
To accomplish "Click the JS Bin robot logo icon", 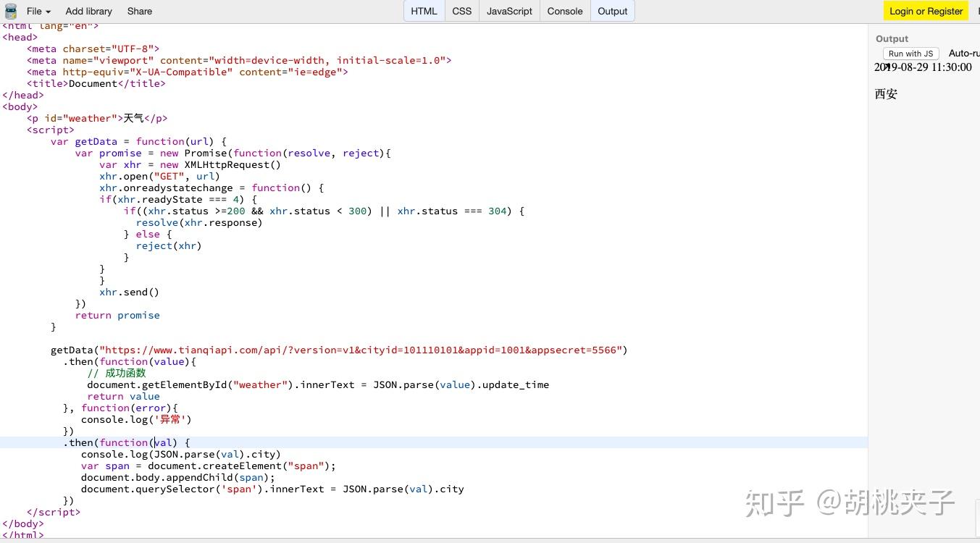I will (10, 11).
